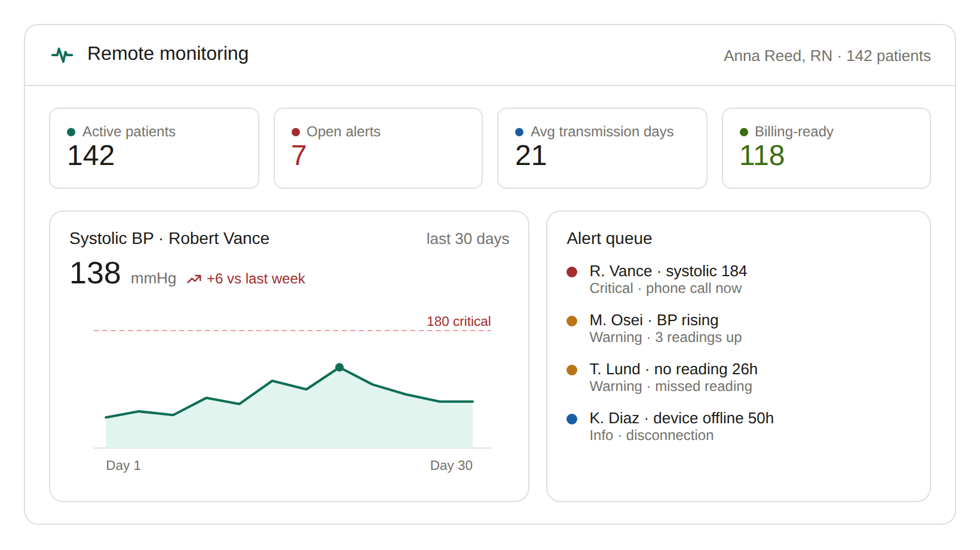
Task: Click the blue severity dot for K. Diaz
Action: [x=572, y=419]
